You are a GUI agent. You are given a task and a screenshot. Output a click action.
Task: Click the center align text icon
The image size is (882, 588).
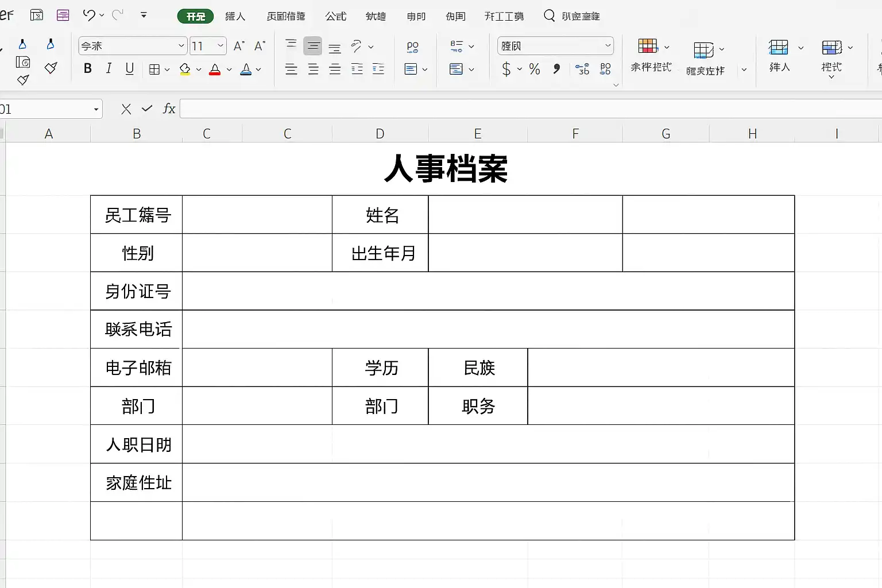coord(313,69)
